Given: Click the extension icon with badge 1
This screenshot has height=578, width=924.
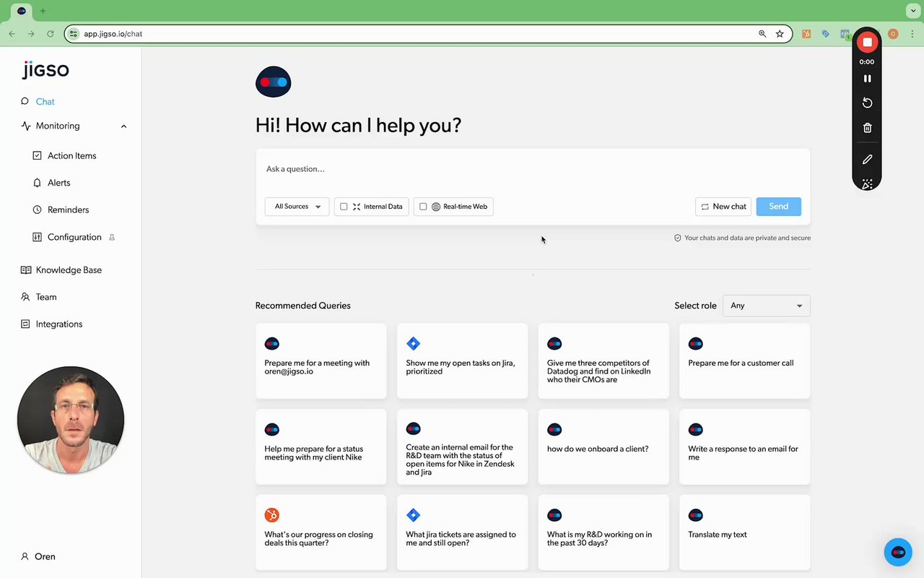Looking at the screenshot, I should click(x=845, y=34).
